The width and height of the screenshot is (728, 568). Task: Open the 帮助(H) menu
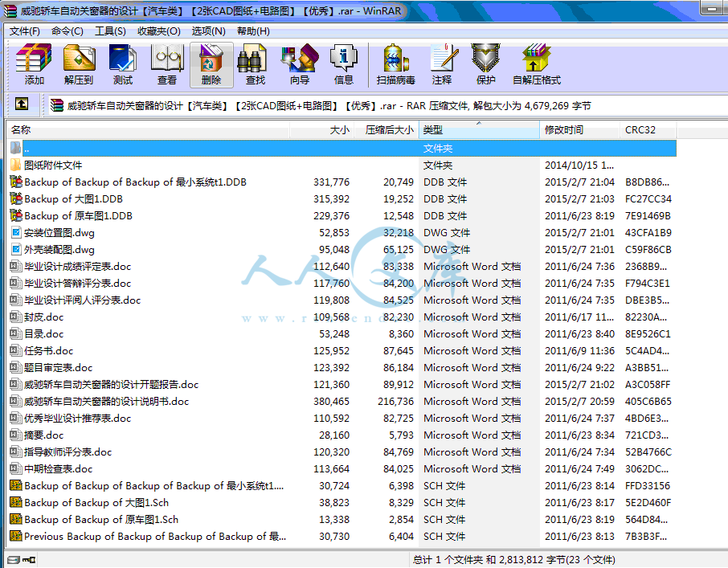point(253,31)
